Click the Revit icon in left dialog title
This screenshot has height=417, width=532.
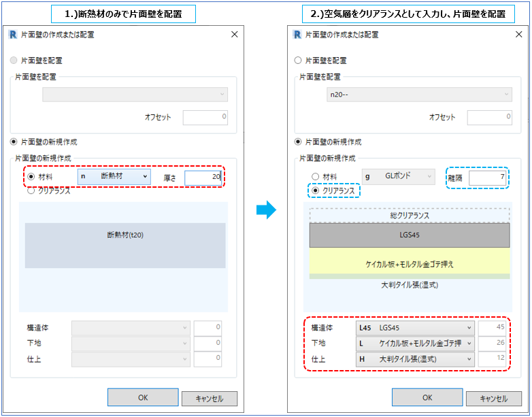pyautogui.click(x=13, y=35)
